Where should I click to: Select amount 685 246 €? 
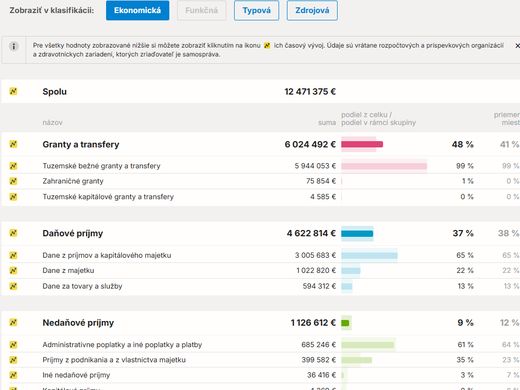(319, 345)
